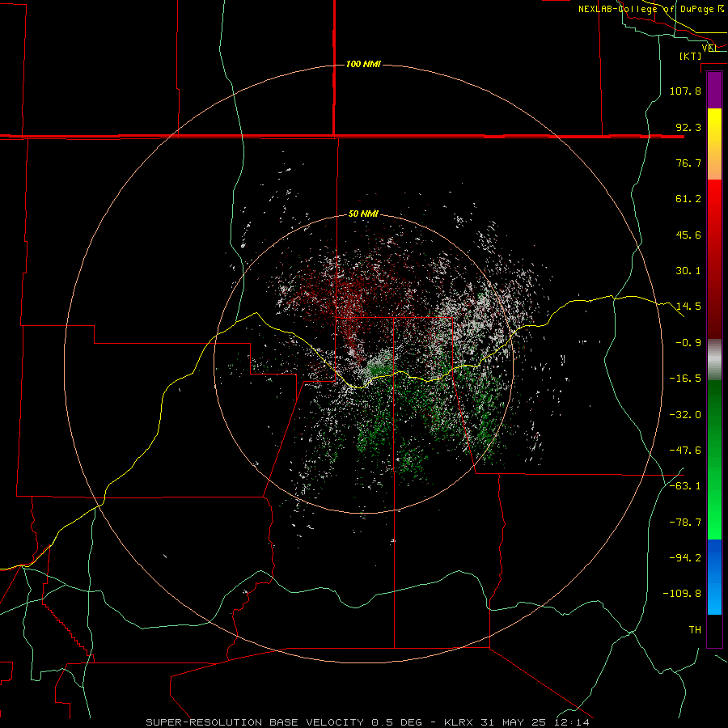Click the 14.5 velocity scale value
Viewport: 728px width, 728px height.
pyautogui.click(x=688, y=307)
